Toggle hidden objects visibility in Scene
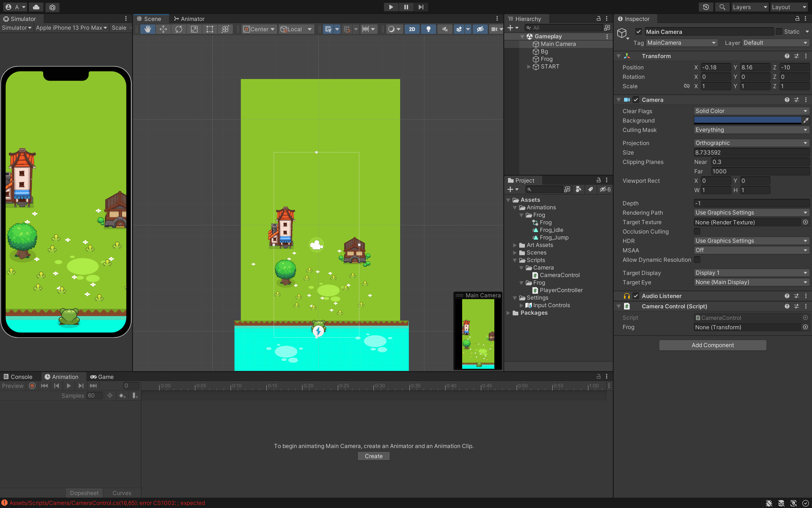The width and height of the screenshot is (812, 508). click(x=480, y=29)
